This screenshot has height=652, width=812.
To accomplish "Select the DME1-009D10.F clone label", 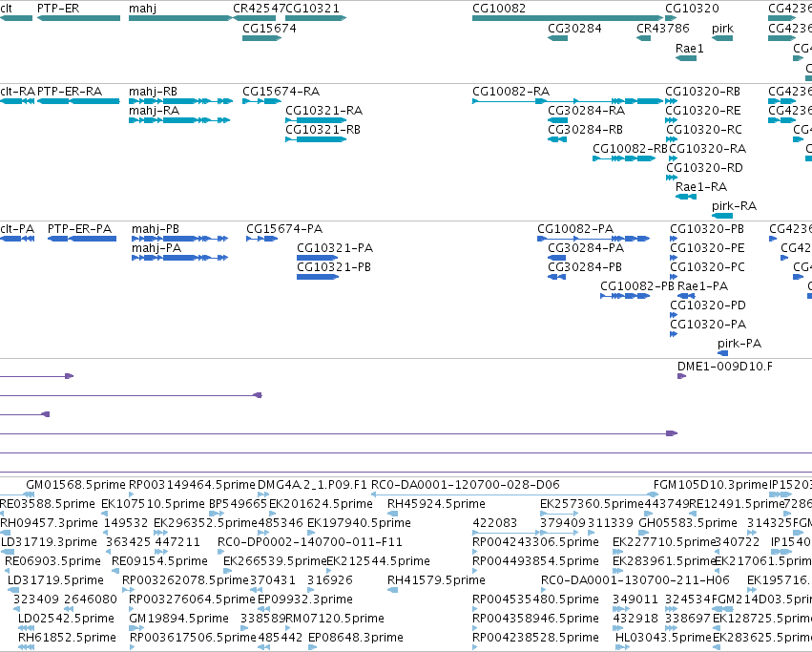I will [724, 367].
